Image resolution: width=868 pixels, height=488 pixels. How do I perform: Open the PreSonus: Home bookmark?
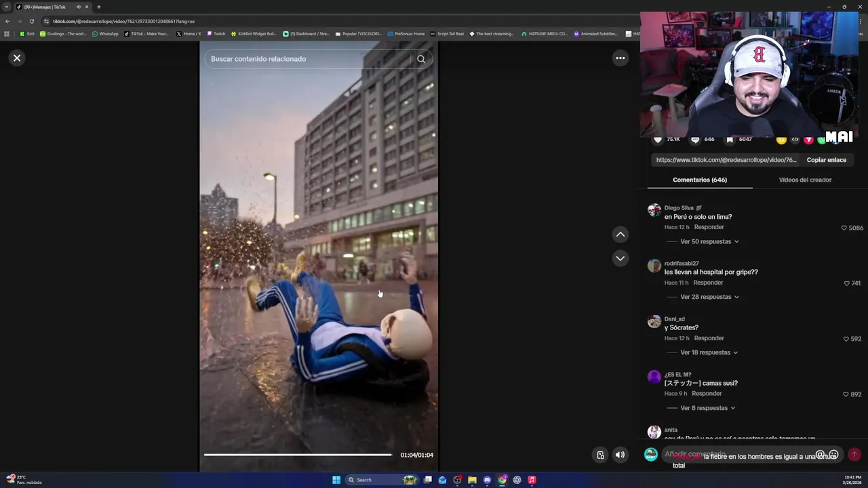406,34
